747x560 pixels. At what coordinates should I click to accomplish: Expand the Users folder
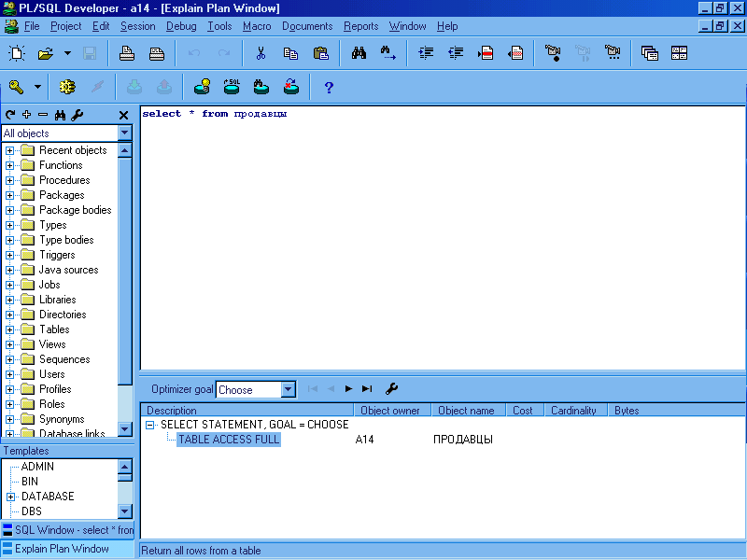point(9,374)
